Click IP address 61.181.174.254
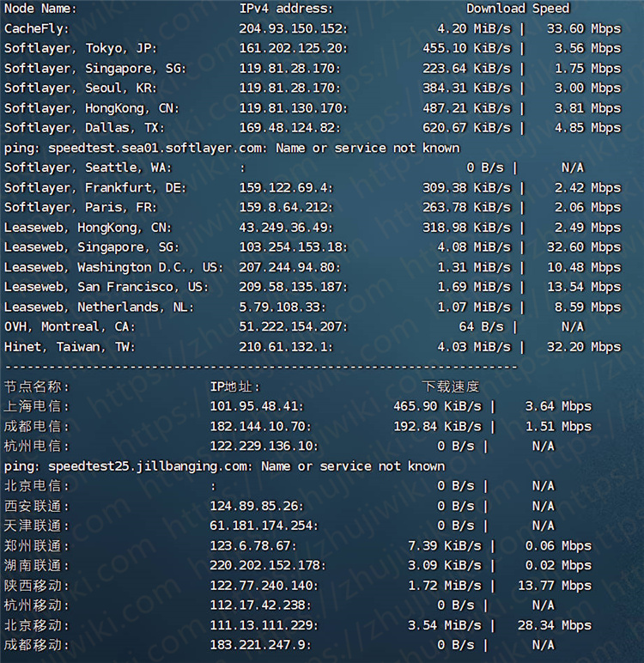Image resolution: width=644 pixels, height=663 pixels. tap(264, 526)
